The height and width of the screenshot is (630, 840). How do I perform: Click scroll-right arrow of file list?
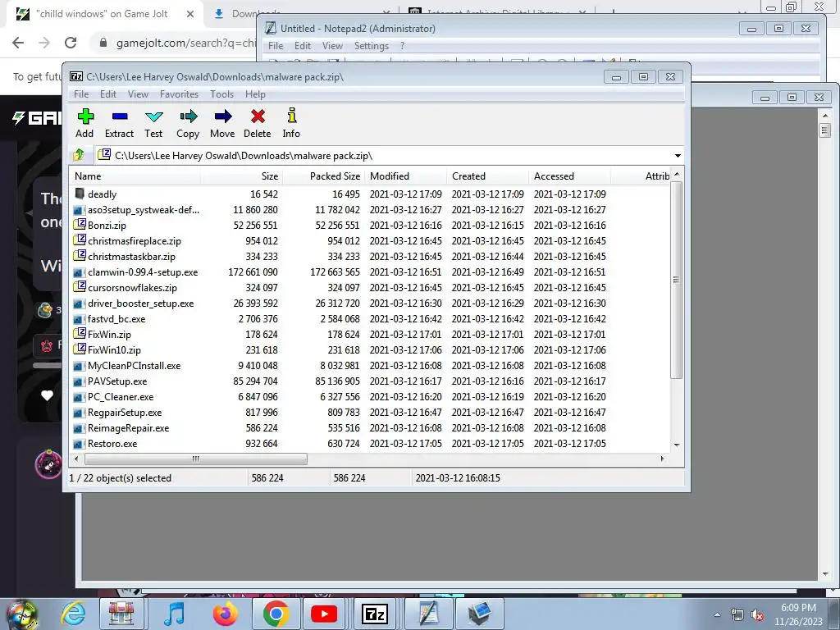(663, 459)
